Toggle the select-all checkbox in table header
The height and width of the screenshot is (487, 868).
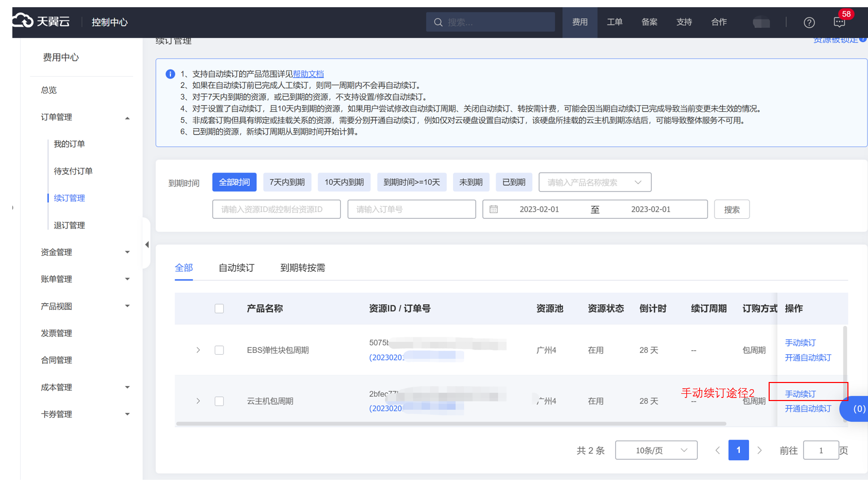[x=219, y=309]
